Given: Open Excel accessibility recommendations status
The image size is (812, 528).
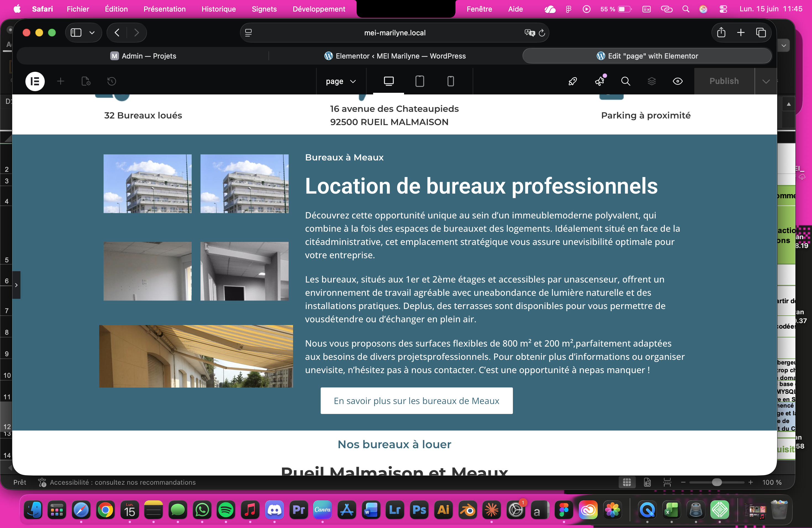Looking at the screenshot, I should click(117, 482).
